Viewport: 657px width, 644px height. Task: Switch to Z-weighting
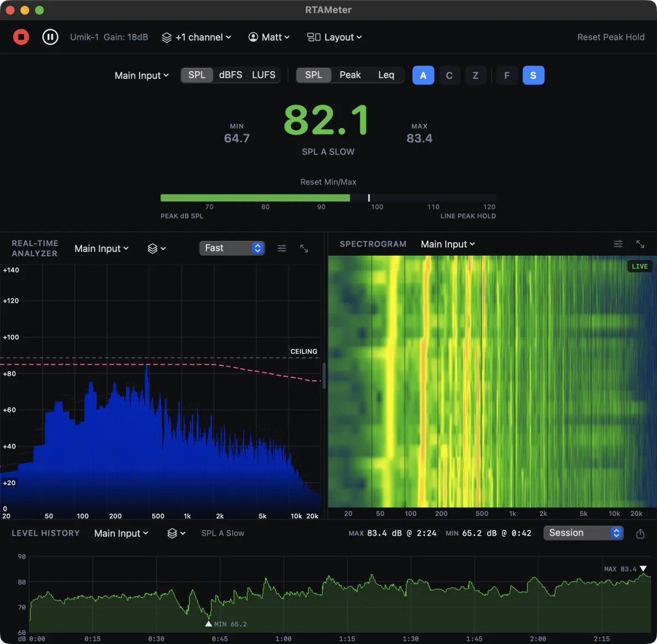click(x=476, y=76)
